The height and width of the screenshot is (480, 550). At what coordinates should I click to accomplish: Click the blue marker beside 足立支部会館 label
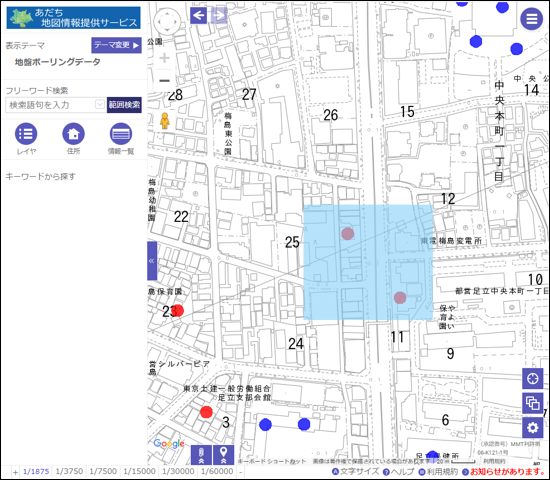point(266,425)
